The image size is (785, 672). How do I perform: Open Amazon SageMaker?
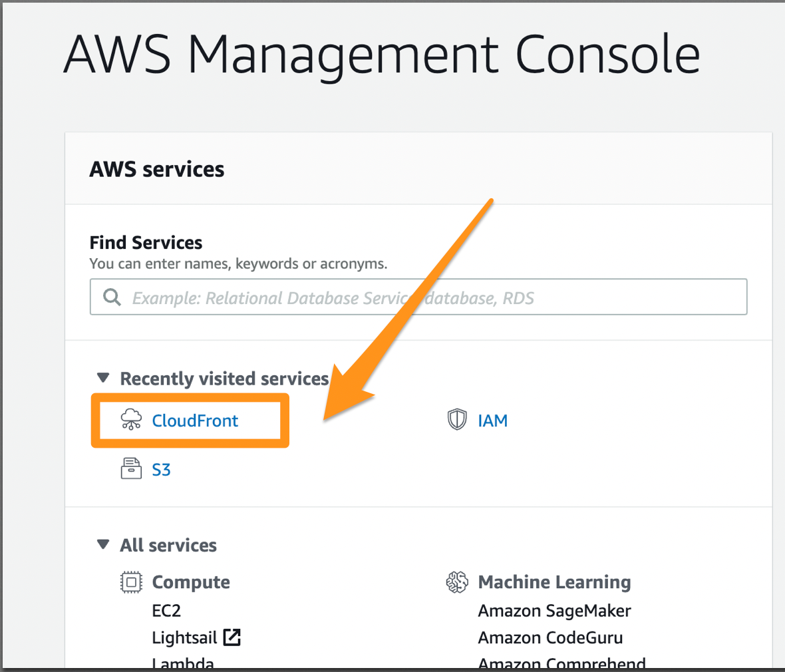pos(554,611)
